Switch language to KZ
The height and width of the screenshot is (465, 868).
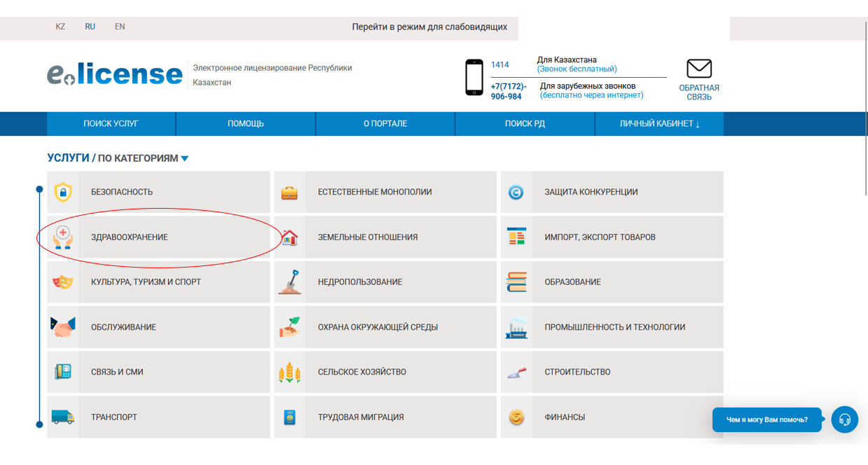click(x=60, y=27)
